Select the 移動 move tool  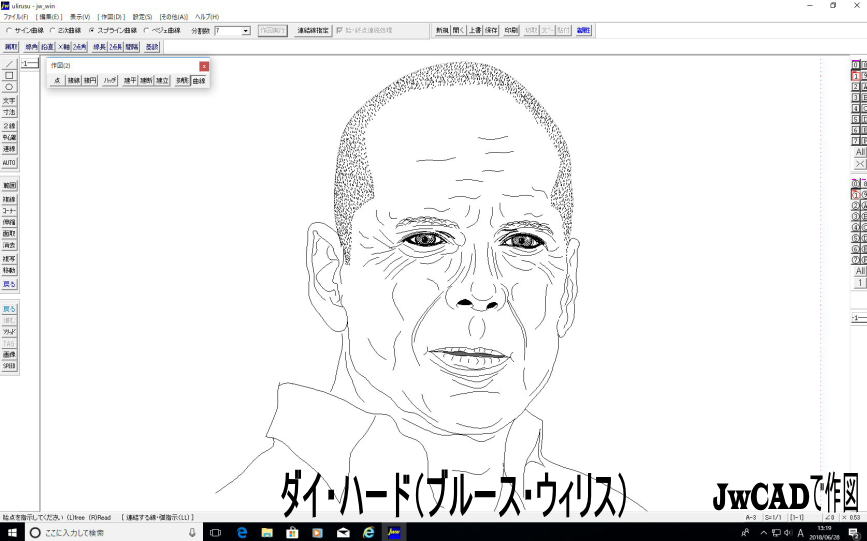[x=9, y=270]
